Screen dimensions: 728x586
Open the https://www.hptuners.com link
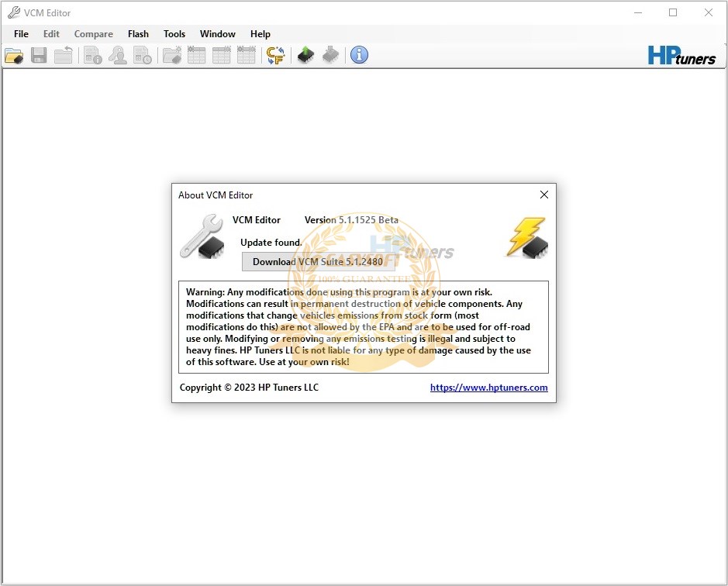pos(488,388)
